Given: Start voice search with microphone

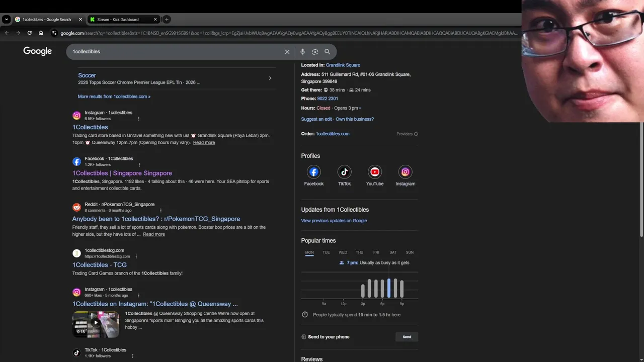Looking at the screenshot, I should 302,52.
